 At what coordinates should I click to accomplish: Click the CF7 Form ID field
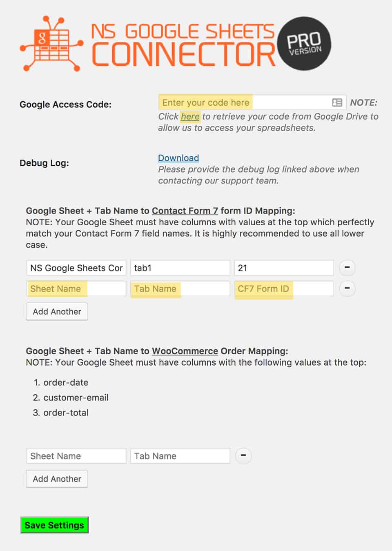pos(284,289)
